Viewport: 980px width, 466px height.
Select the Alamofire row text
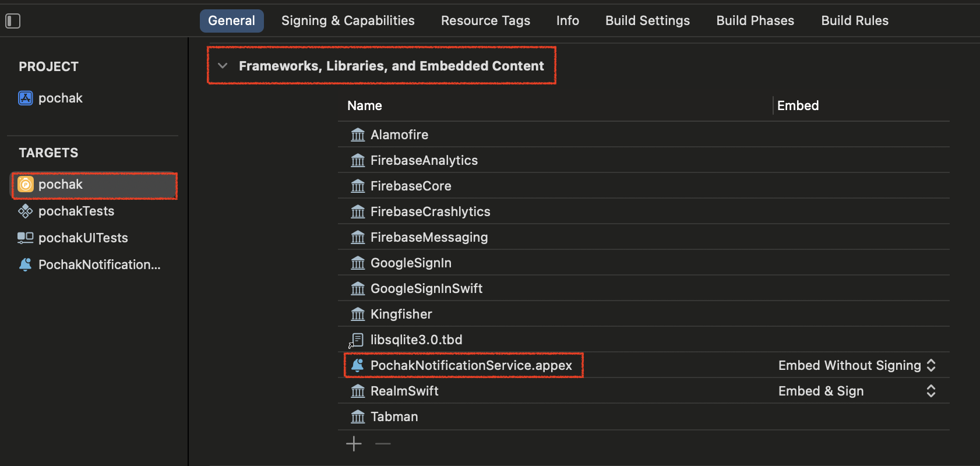(399, 135)
